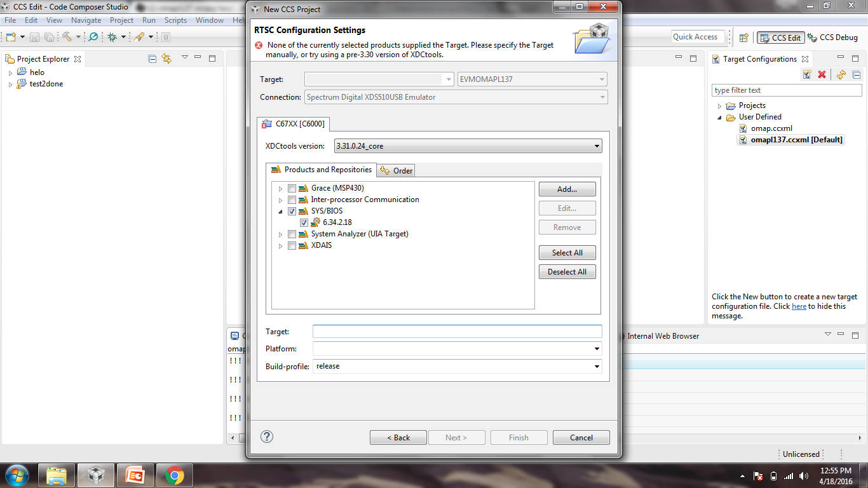Open dialog Help question mark icon
The width and height of the screenshot is (868, 488).
(x=267, y=437)
